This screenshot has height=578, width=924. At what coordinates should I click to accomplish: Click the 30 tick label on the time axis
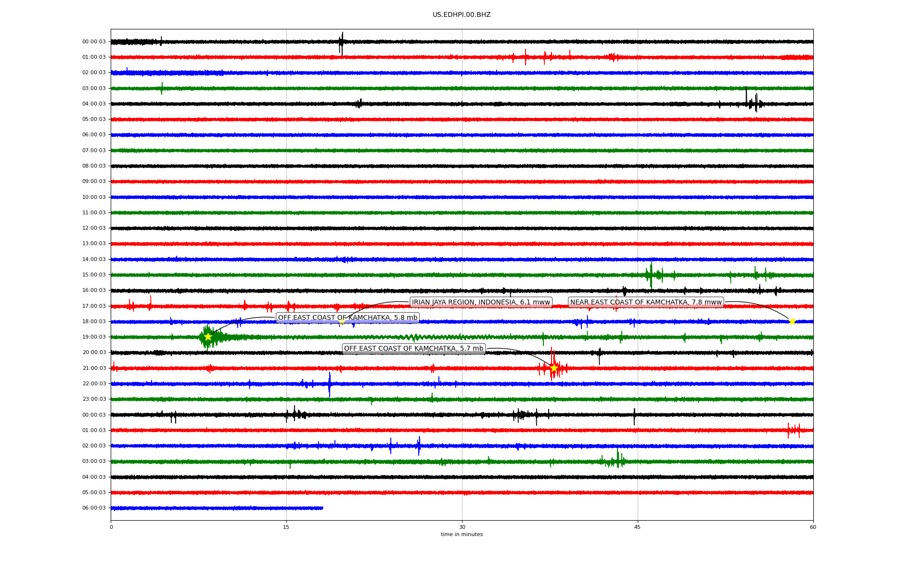(x=462, y=527)
